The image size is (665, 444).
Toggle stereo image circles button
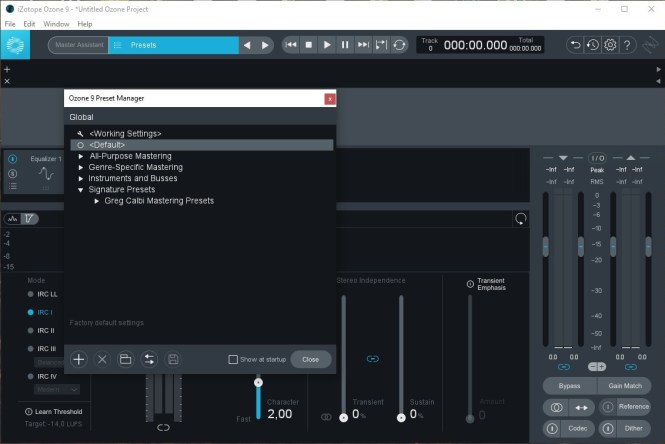(556, 408)
